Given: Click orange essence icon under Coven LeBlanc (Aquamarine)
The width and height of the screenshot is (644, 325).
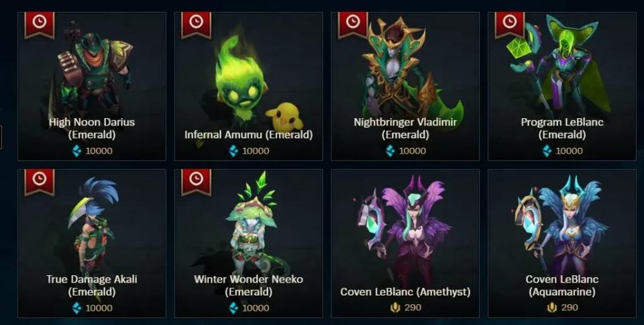Looking at the screenshot, I should 551,308.
